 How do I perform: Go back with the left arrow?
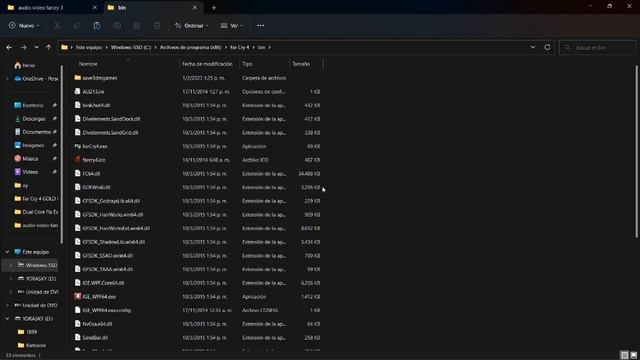9,47
